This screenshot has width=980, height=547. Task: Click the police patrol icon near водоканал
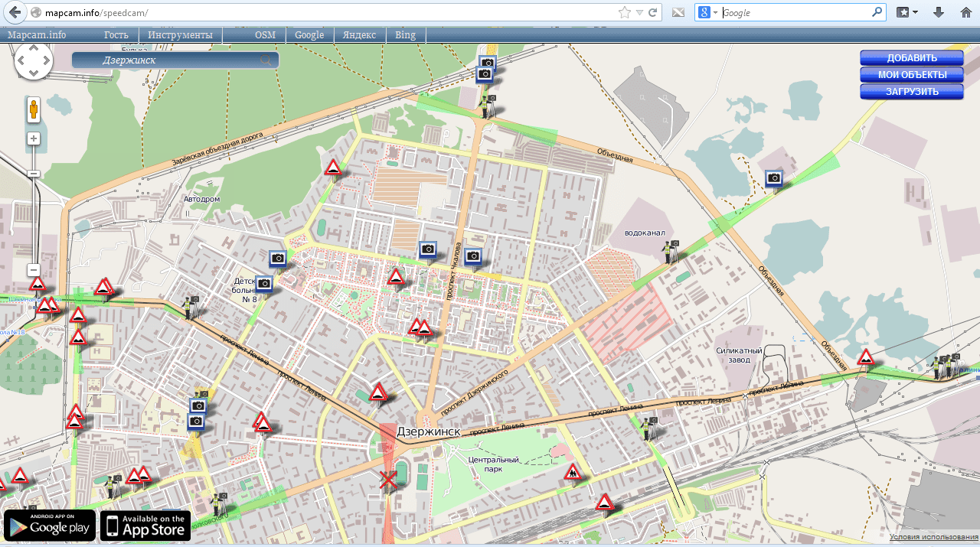click(x=671, y=251)
